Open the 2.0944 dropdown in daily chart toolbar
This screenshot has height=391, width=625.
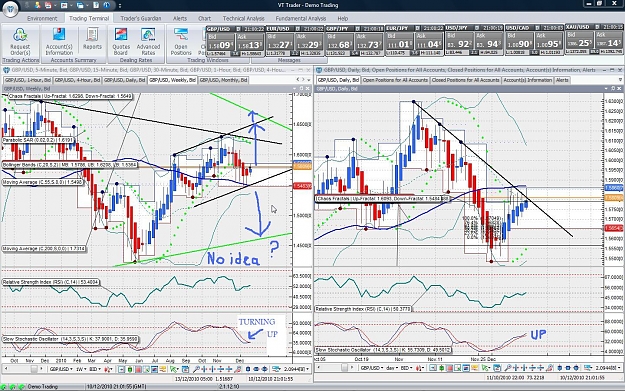click(x=607, y=369)
